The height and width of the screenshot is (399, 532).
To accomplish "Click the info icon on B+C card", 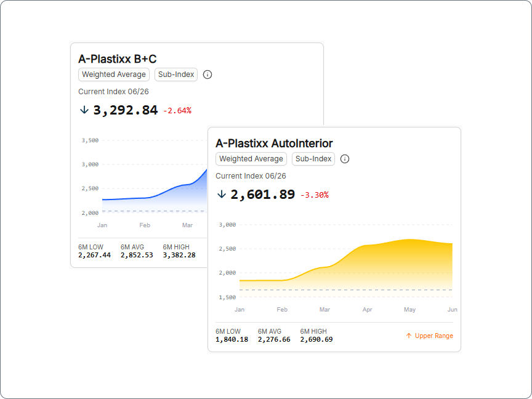I will [x=208, y=75].
